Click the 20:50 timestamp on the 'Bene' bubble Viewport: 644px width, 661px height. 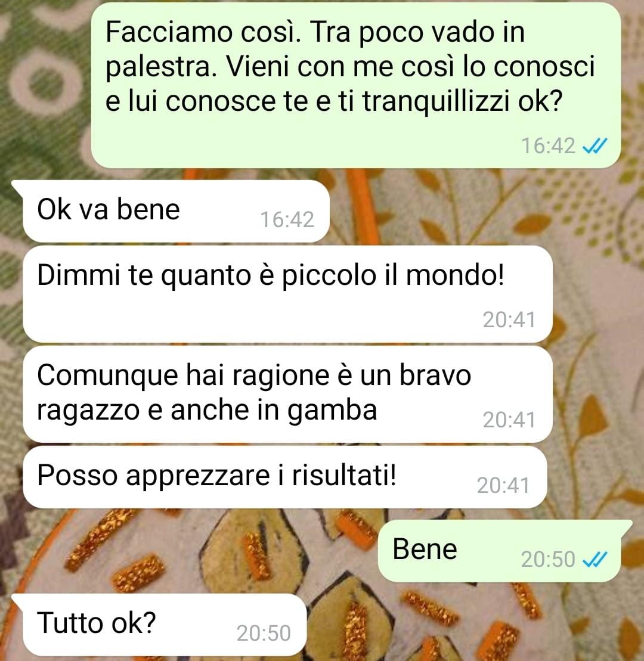pos(548,560)
